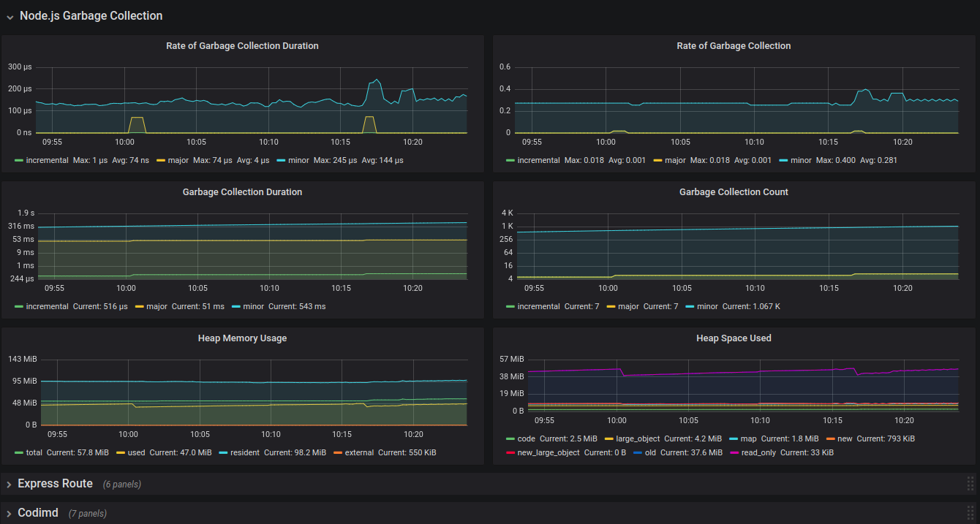Click the total series color line in Heap Memory Usage legend

tap(19, 453)
